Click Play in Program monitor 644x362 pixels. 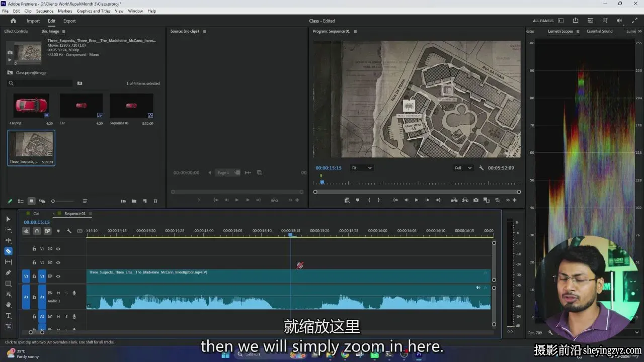pyautogui.click(x=417, y=200)
